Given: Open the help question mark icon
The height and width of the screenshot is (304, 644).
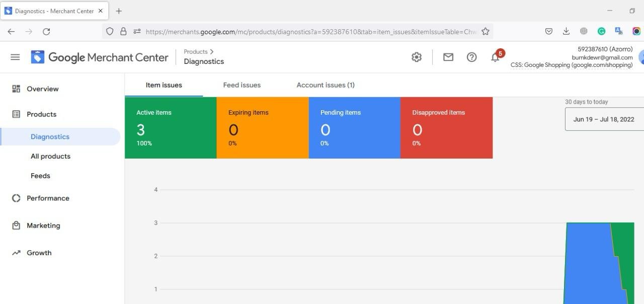Looking at the screenshot, I should coord(471,57).
